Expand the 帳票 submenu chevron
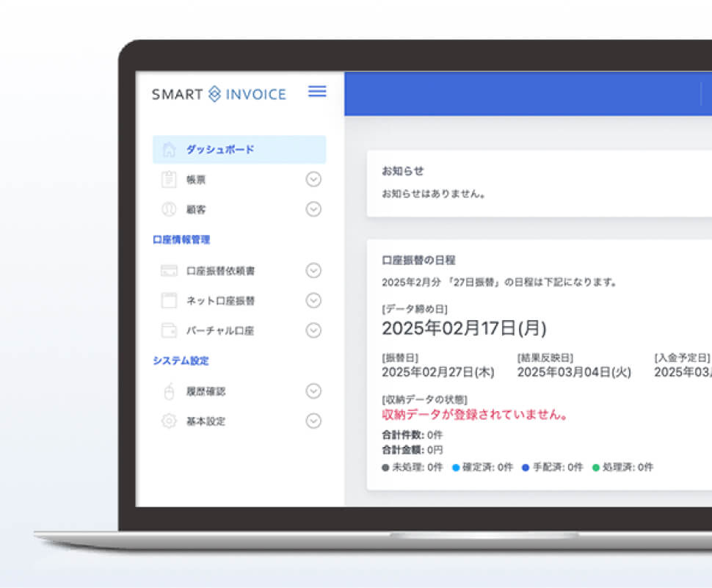This screenshot has height=588, width=712. [x=313, y=179]
